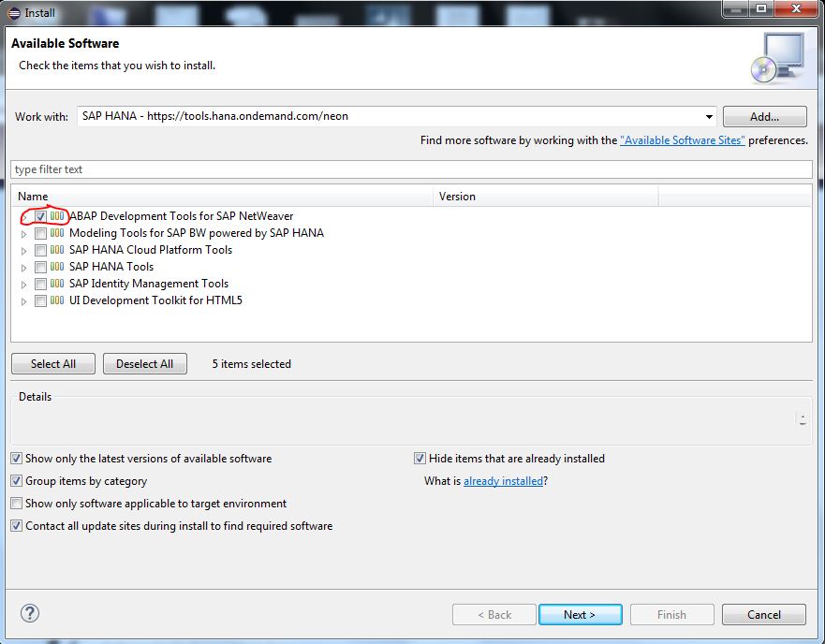Click the UI Development Toolkit for HTML5 icon

pyautogui.click(x=56, y=300)
